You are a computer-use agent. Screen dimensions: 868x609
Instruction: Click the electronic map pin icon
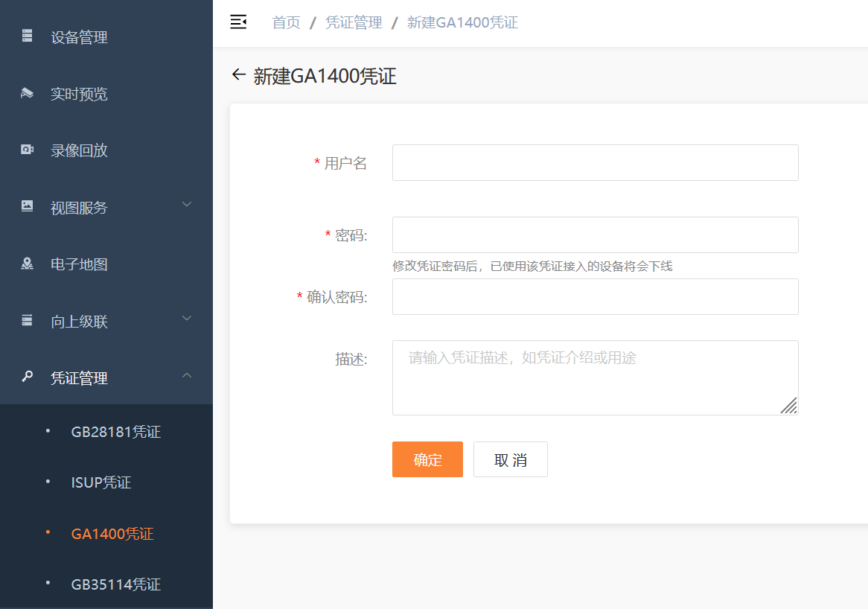pos(28,264)
